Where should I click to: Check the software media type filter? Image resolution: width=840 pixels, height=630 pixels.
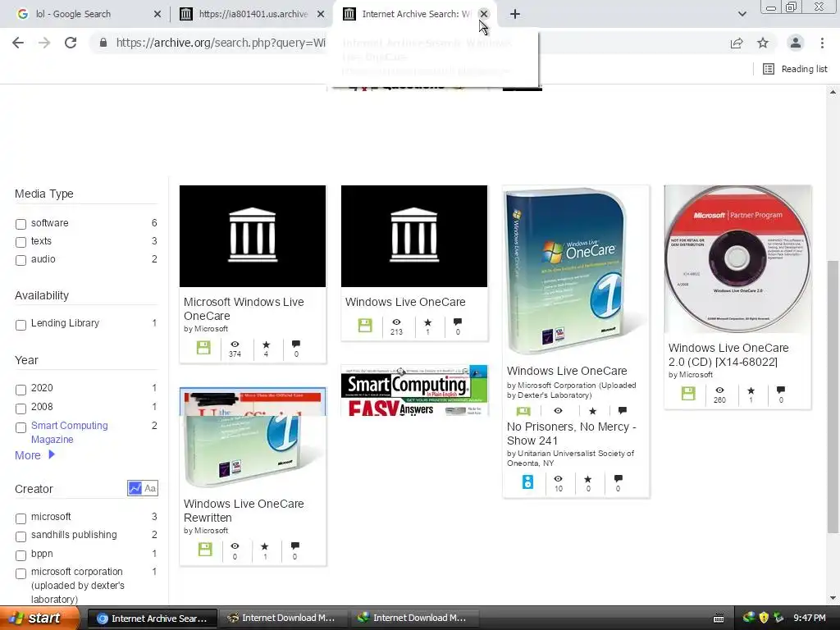pos(21,224)
